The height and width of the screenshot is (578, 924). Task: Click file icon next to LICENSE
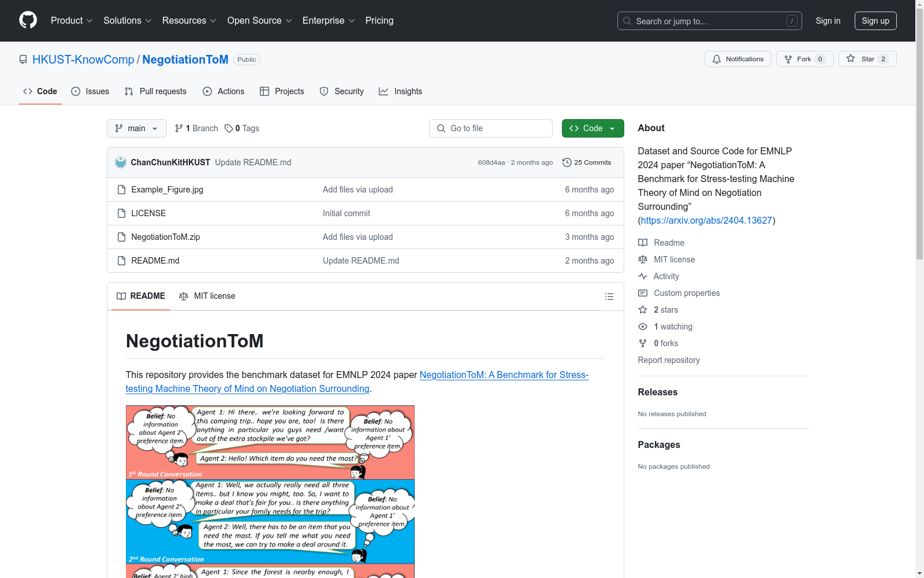[121, 213]
